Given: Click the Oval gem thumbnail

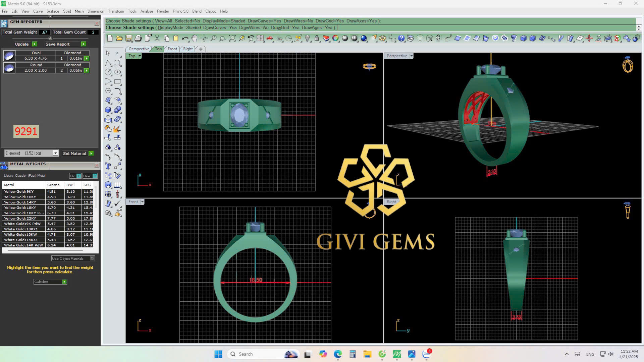Looking at the screenshot, I should (9, 56).
